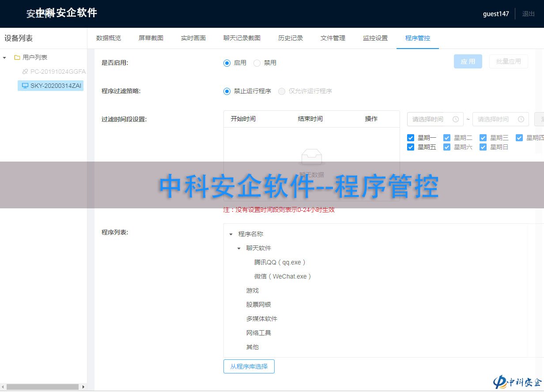This screenshot has height=392, width=544.
Task: Collapse the 聊天软件 category
Action: 239,249
